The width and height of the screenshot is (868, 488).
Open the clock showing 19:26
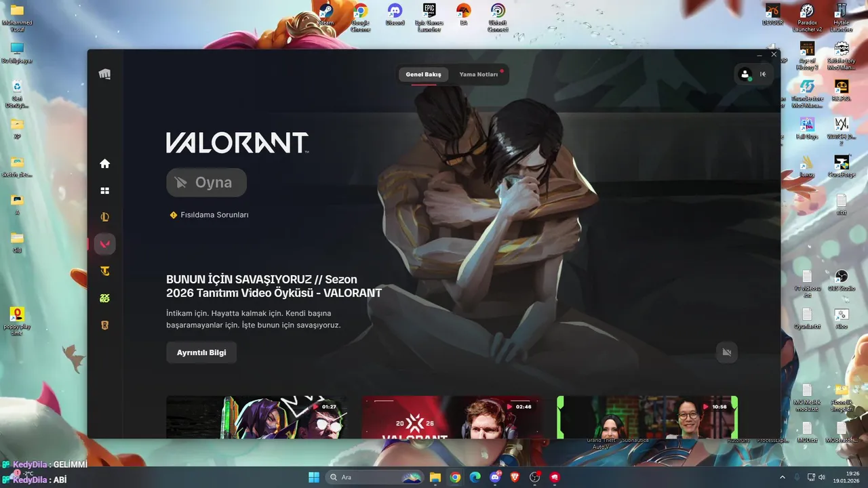coord(847,477)
